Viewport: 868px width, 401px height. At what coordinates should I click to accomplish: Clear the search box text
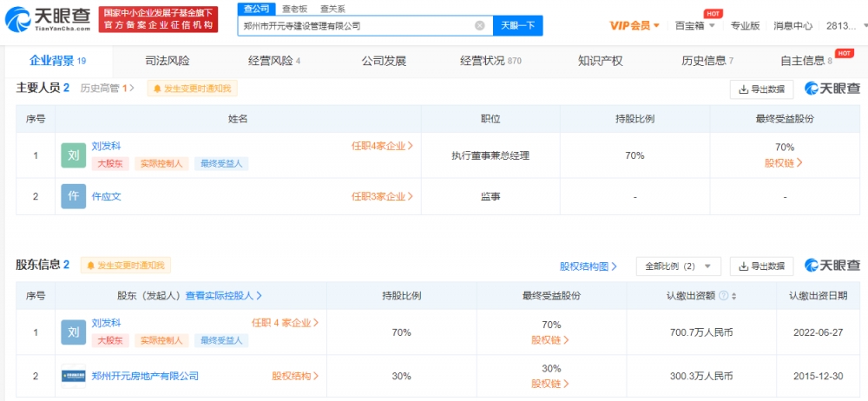click(x=479, y=26)
